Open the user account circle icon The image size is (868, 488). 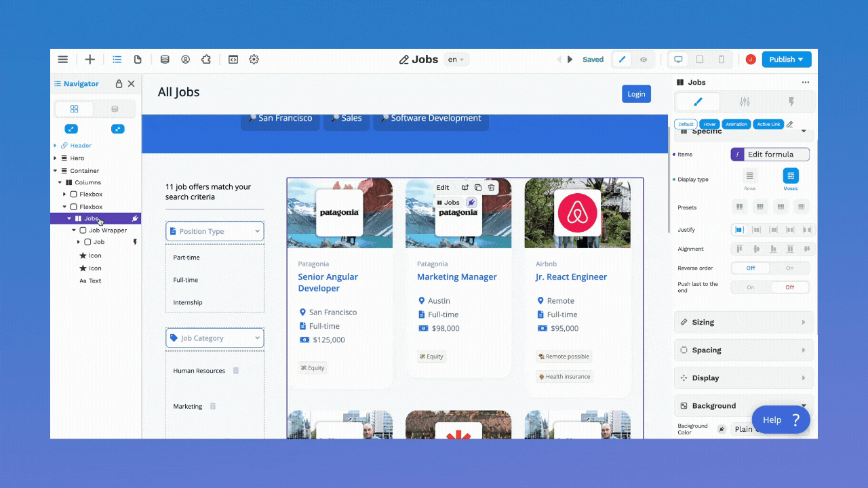tap(185, 60)
